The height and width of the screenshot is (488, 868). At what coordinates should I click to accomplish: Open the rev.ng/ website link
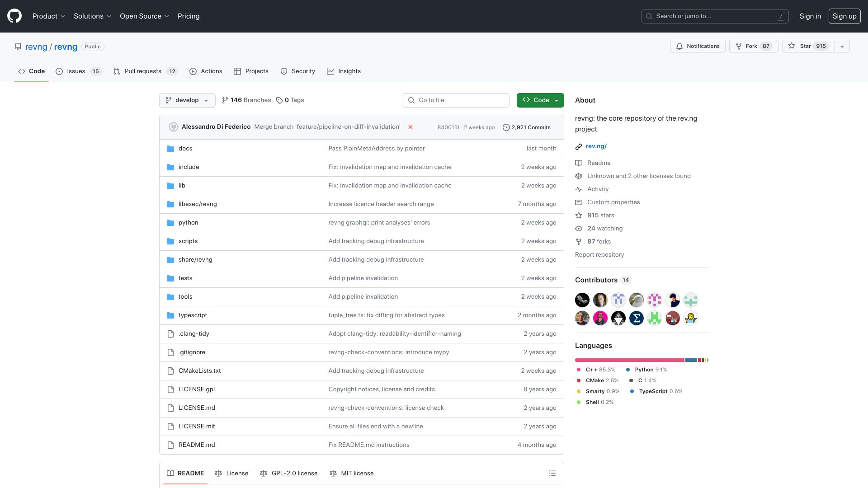tap(596, 146)
